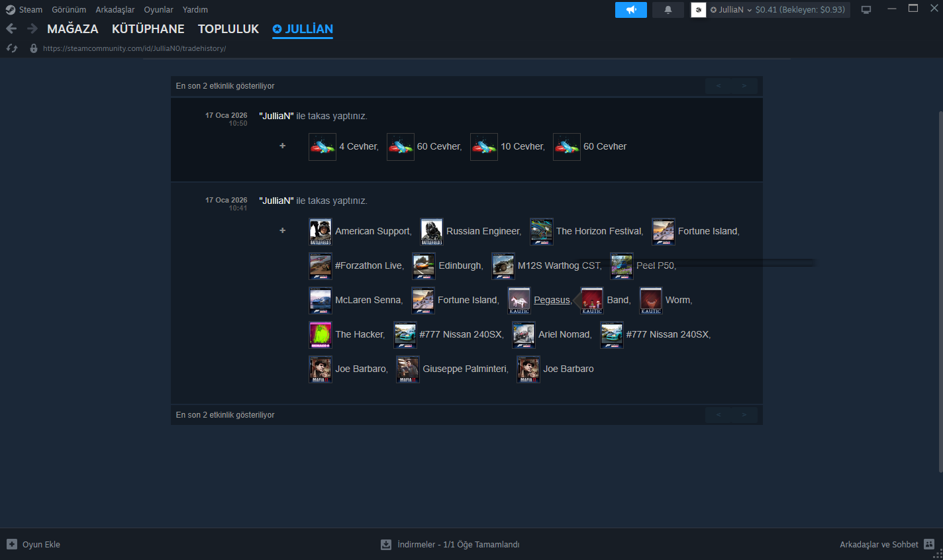This screenshot has width=943, height=560.
Task: Click the steamcommunity tradehistory URL field
Action: tap(134, 48)
